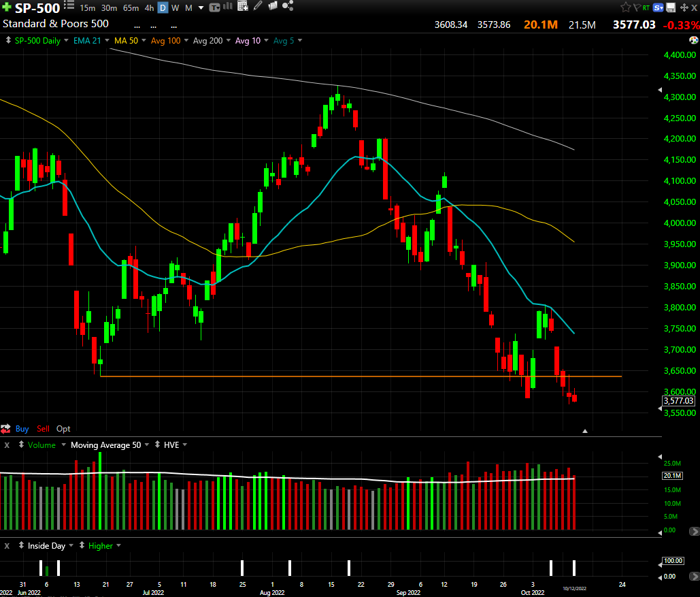Select the 65m timeframe

(131, 8)
